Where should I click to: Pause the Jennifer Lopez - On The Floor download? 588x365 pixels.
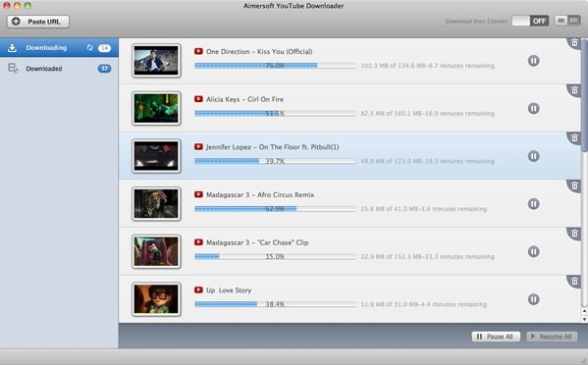coord(534,156)
